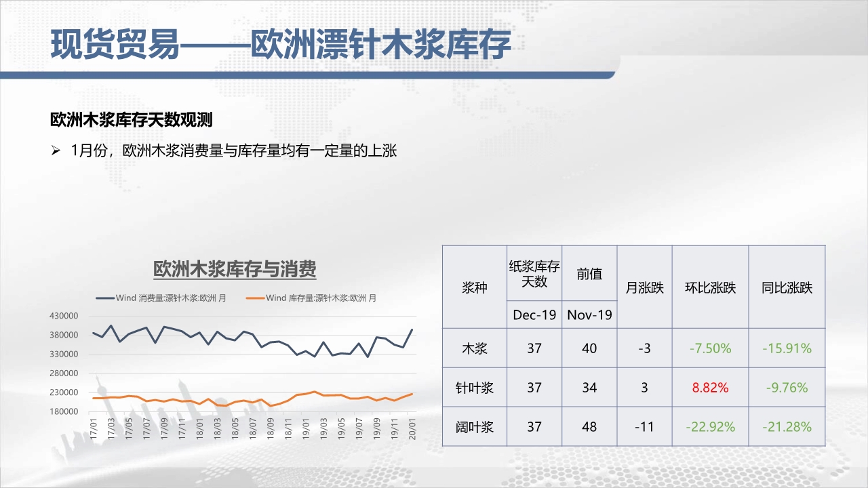Image resolution: width=868 pixels, height=488 pixels.
Task: Click the value -21.28%
Action: pos(787,427)
